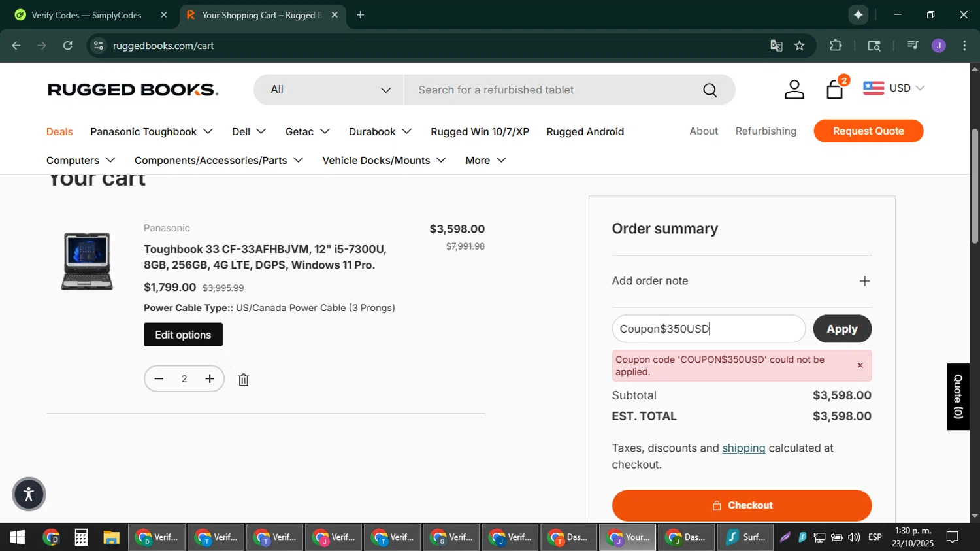Screen dimensions: 980x551
Task: Click the search magnifier icon
Action: point(710,90)
